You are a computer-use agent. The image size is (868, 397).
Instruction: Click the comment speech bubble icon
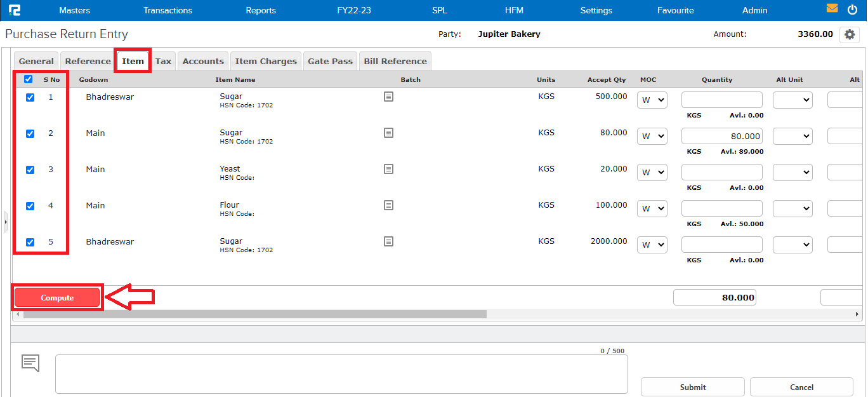tap(30, 363)
